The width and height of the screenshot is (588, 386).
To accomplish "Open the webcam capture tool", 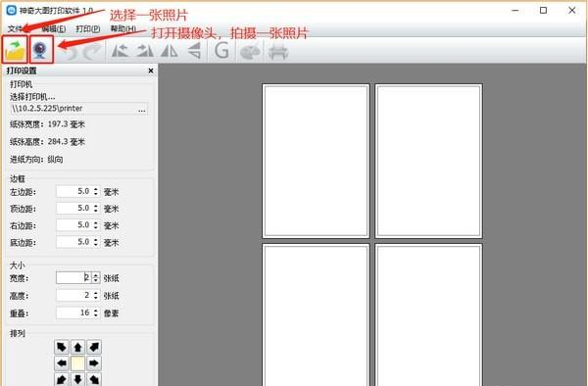I will 41,50.
